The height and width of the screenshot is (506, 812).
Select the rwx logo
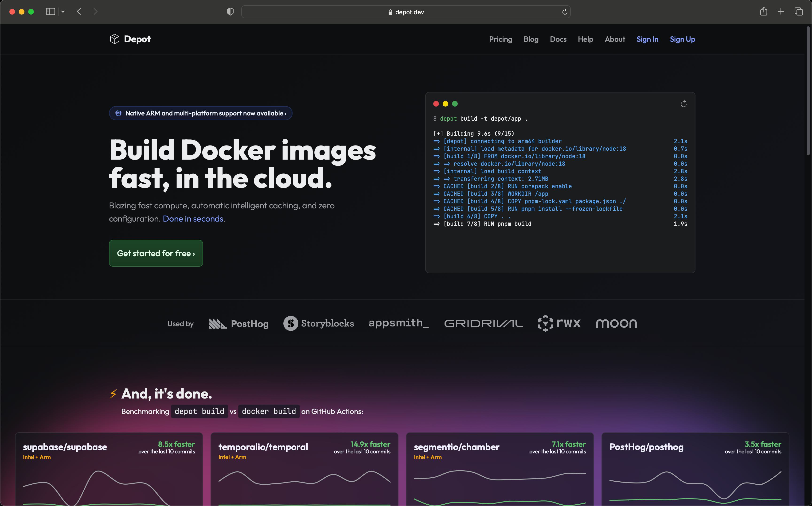(x=559, y=323)
